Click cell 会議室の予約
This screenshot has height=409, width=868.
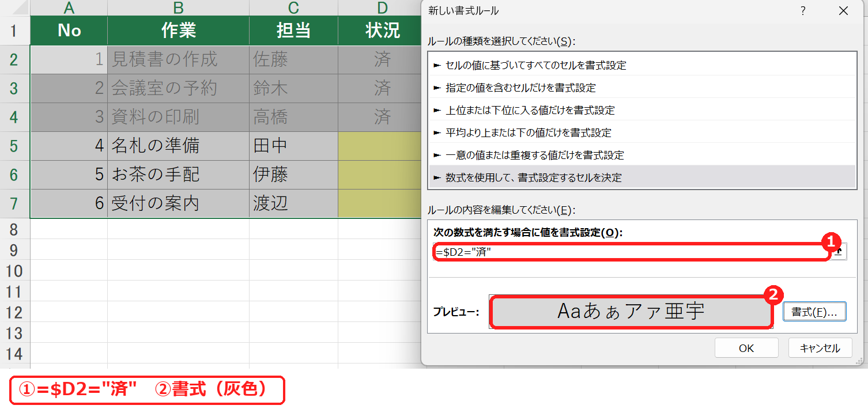178,88
